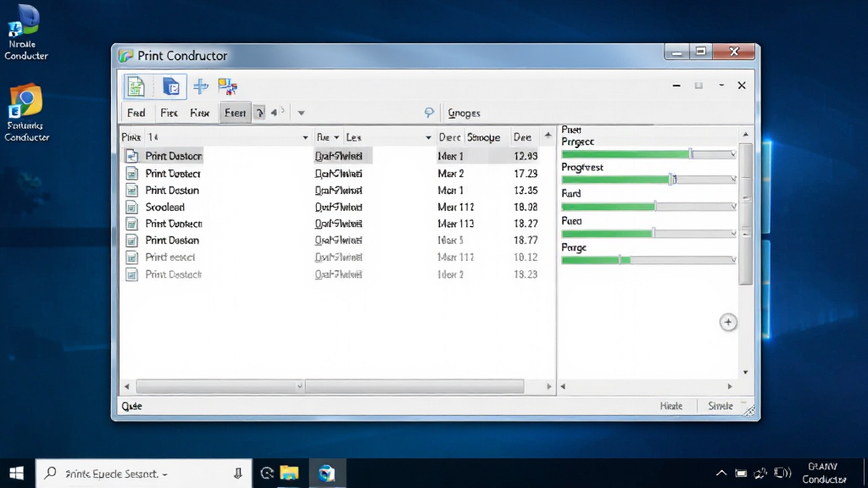868x488 pixels.
Task: Open File Explorer from the taskbar
Action: tap(289, 473)
